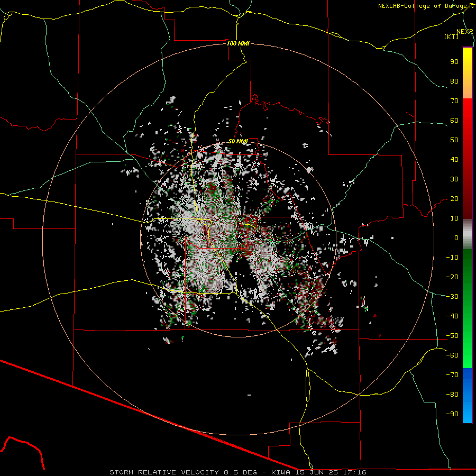Click the 20 tick label on velocity scale
Viewport: 476px width, 476px height.
click(454, 199)
